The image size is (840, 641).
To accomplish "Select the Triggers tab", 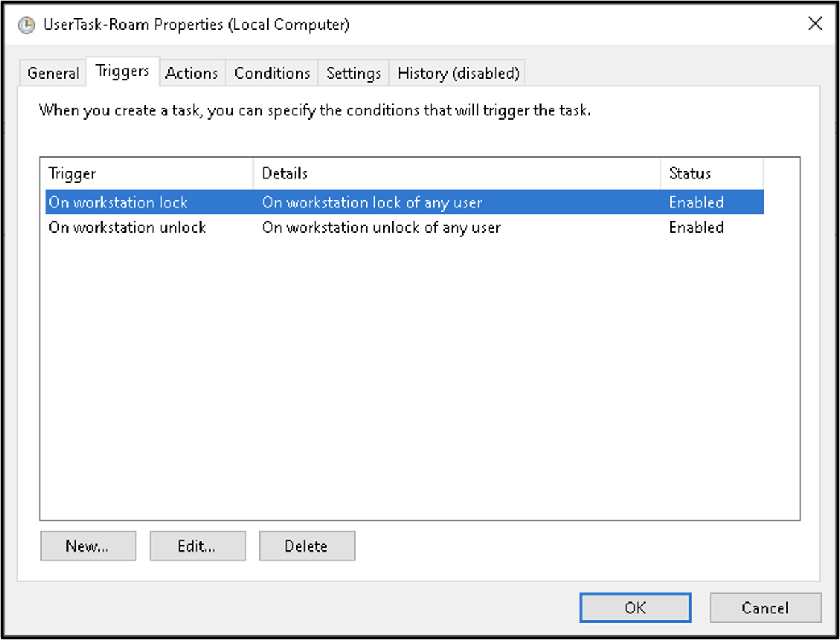I will click(122, 71).
